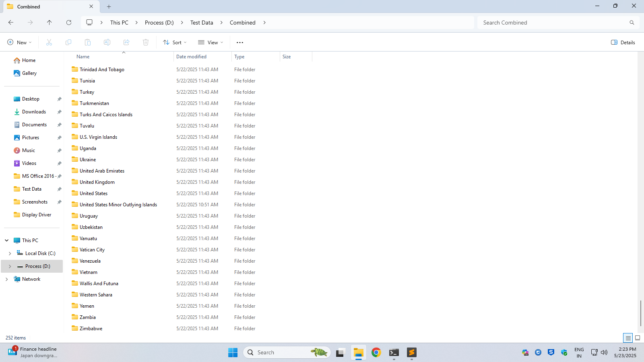
Task: Click the Share toolbar icon
Action: (126, 42)
